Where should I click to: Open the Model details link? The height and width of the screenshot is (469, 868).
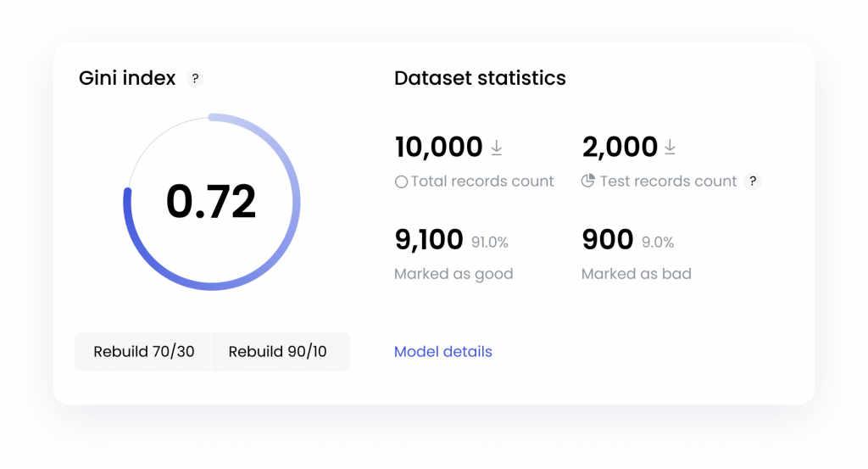pyautogui.click(x=442, y=352)
